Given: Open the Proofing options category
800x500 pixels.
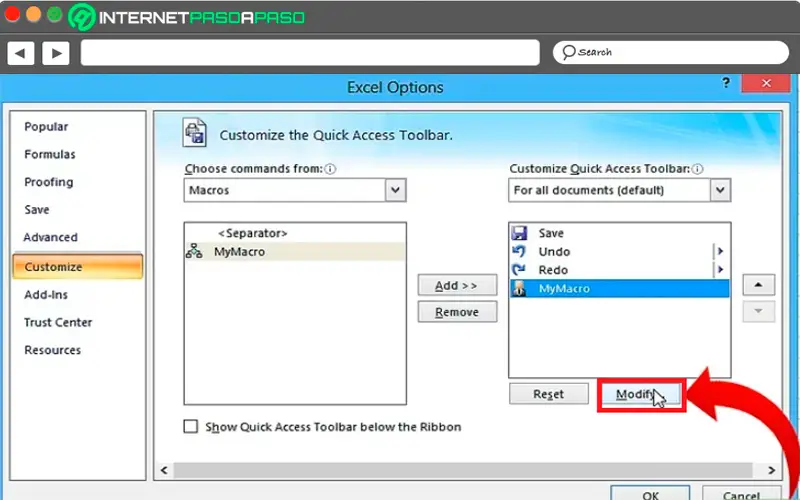Looking at the screenshot, I should point(48,182).
